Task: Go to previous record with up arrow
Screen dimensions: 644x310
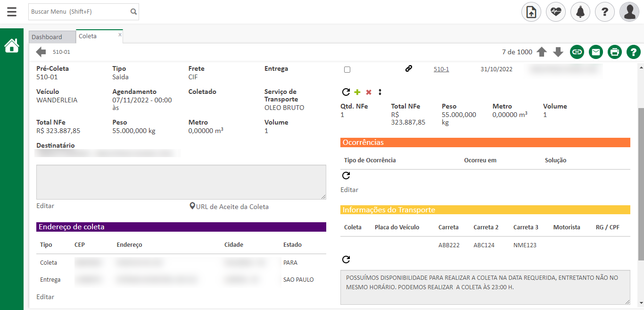Action: click(542, 52)
